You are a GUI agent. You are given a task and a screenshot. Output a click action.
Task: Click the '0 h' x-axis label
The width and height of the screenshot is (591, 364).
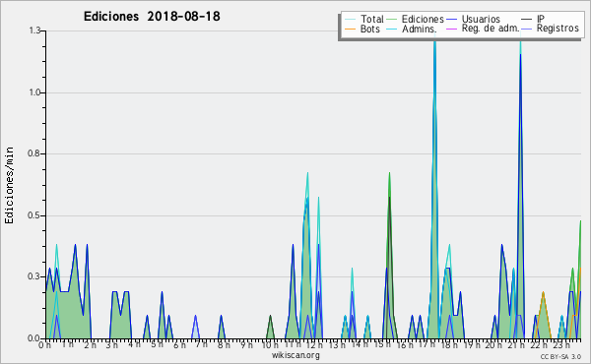pyautogui.click(x=44, y=344)
